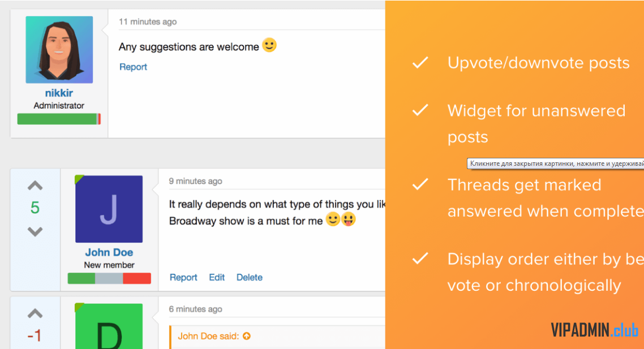The width and height of the screenshot is (644, 349).
Task: Open the green D avatar
Action: [x=109, y=326]
